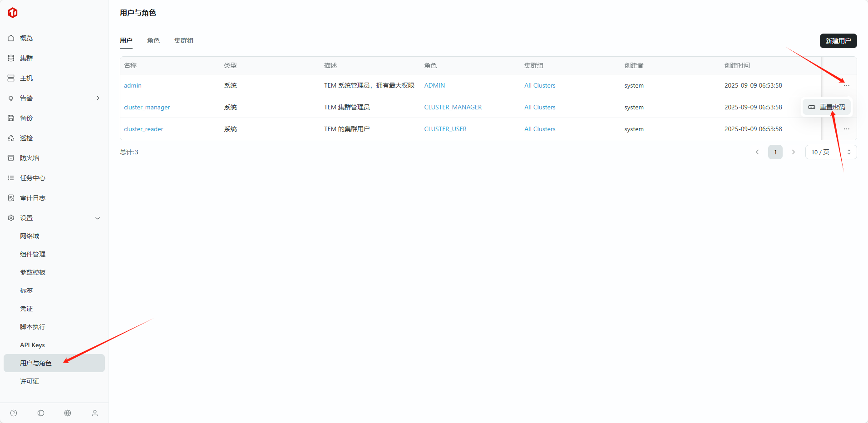Expand the 告警 sidebar submenu
868x423 pixels.
(98, 98)
